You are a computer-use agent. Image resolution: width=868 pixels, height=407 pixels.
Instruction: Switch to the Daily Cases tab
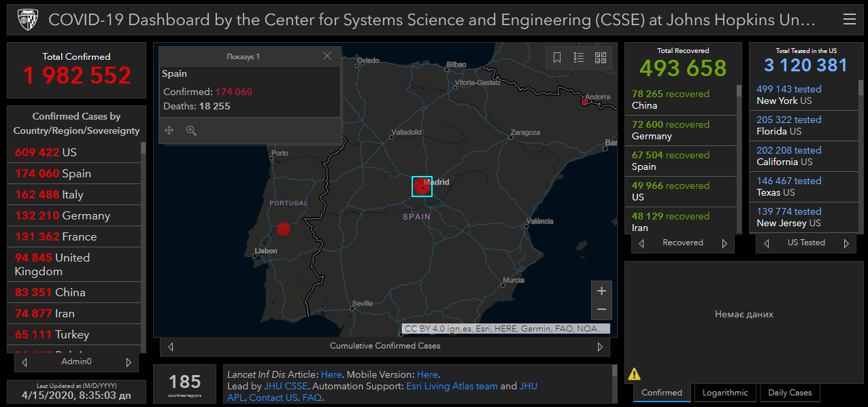click(790, 393)
